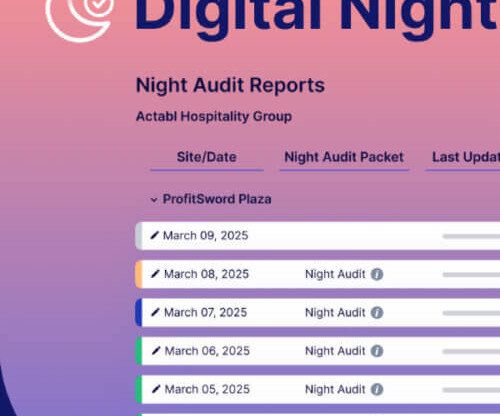Click the pencil icon for March 07, 2025
Viewport: 500px width, 416px height.
[x=155, y=312]
